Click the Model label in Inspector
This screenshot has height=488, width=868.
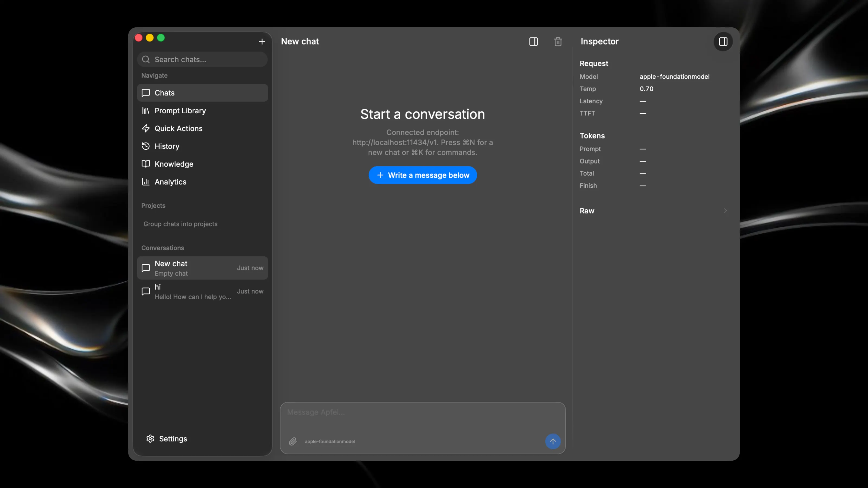point(589,77)
